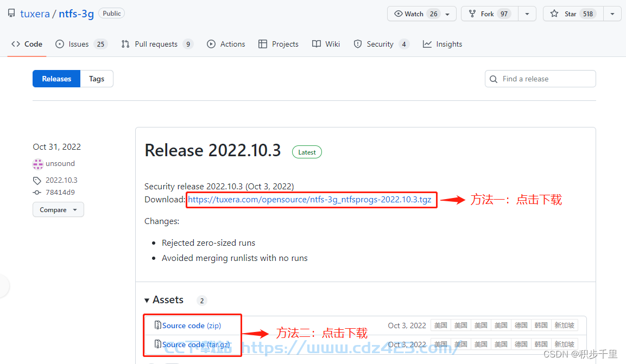Open the unsound author profile link
The height and width of the screenshot is (364, 626).
[60, 163]
